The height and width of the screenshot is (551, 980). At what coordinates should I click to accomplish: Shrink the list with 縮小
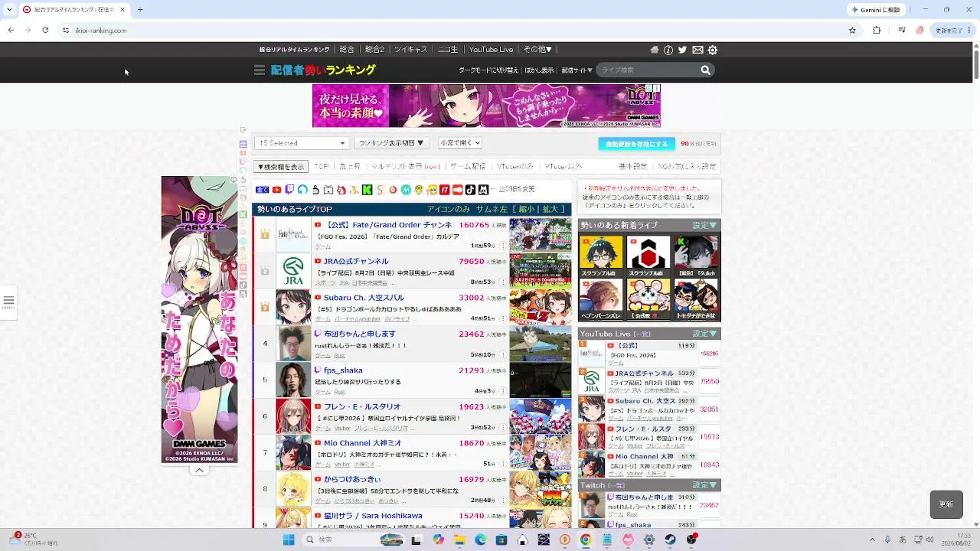pyautogui.click(x=527, y=210)
